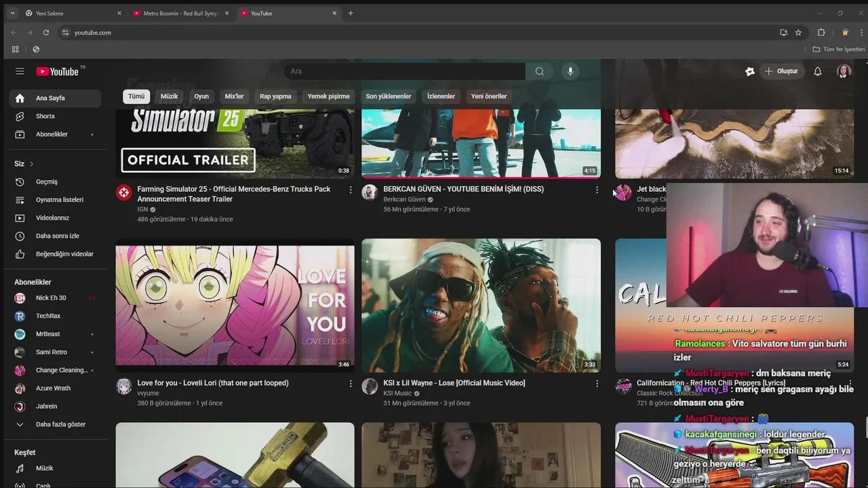Click the YouTube Playables icon beside Oluştur
This screenshot has height=488, width=868.
(x=749, y=71)
